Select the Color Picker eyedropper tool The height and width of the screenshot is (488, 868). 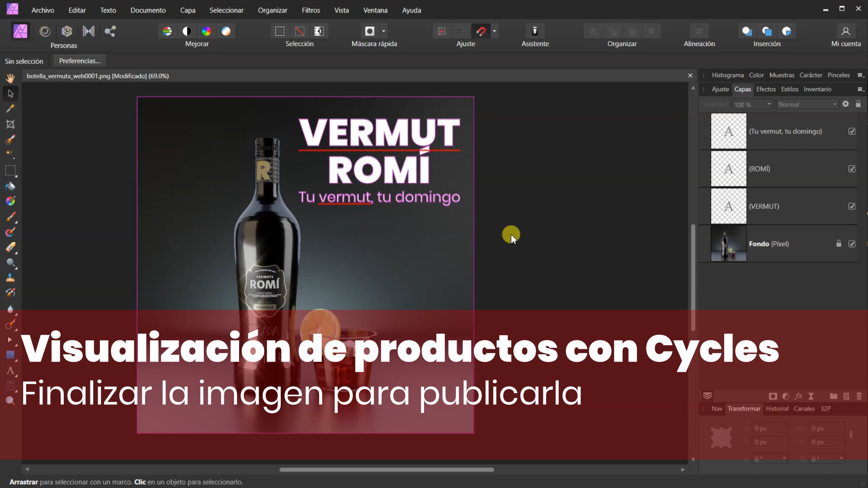point(10,109)
